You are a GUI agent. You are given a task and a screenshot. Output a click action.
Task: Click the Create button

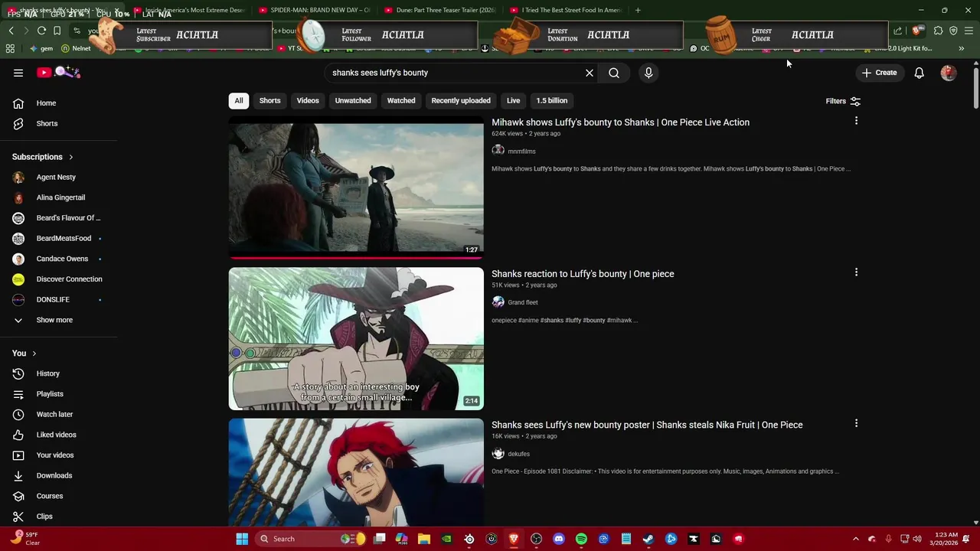click(879, 73)
